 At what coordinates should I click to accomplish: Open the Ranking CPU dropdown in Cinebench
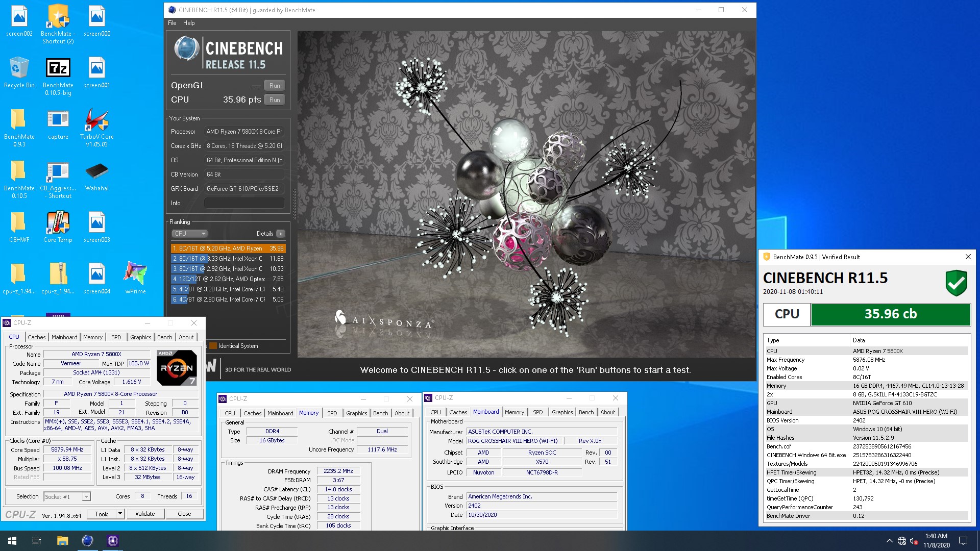[189, 234]
